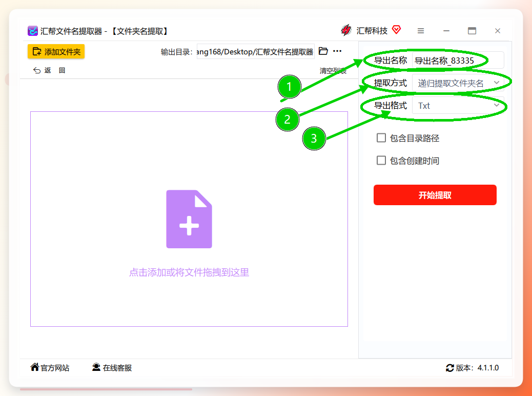
Task: Click the 添加文件夹 button
Action: pos(56,52)
